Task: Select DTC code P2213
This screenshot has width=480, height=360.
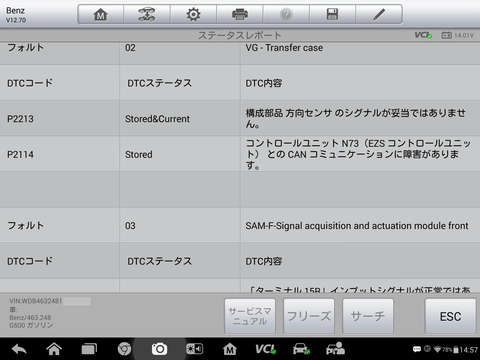Action: 20,119
